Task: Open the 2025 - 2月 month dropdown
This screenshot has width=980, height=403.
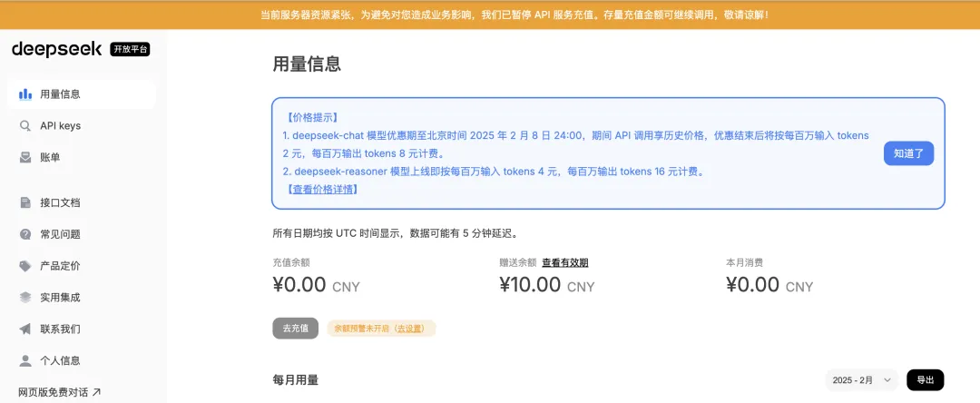Action: 861,380
